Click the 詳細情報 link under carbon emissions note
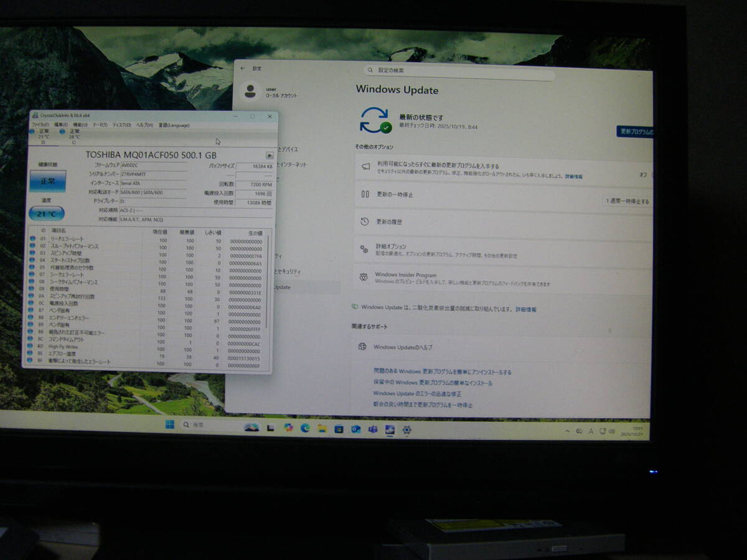 526,309
